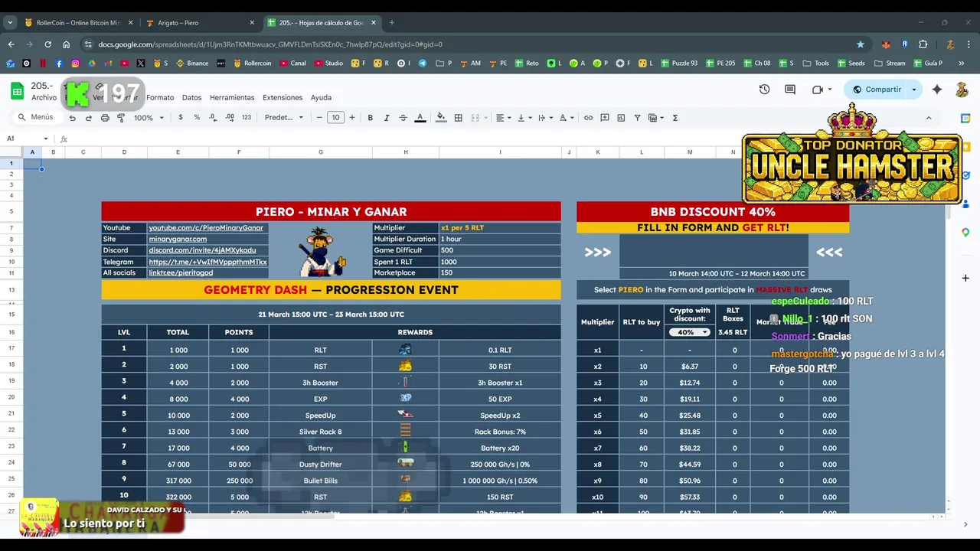This screenshot has width=980, height=551.
Task: Open a new browser tab
Action: tap(391, 23)
